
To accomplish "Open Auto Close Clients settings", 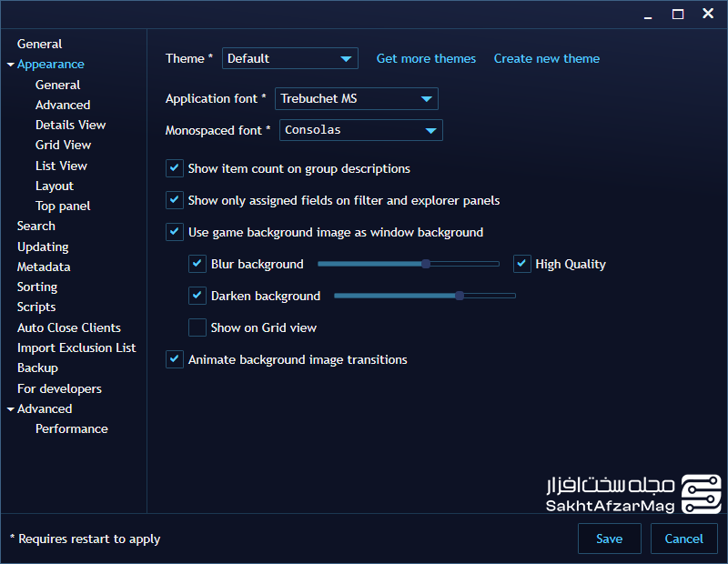I will pos(69,327).
